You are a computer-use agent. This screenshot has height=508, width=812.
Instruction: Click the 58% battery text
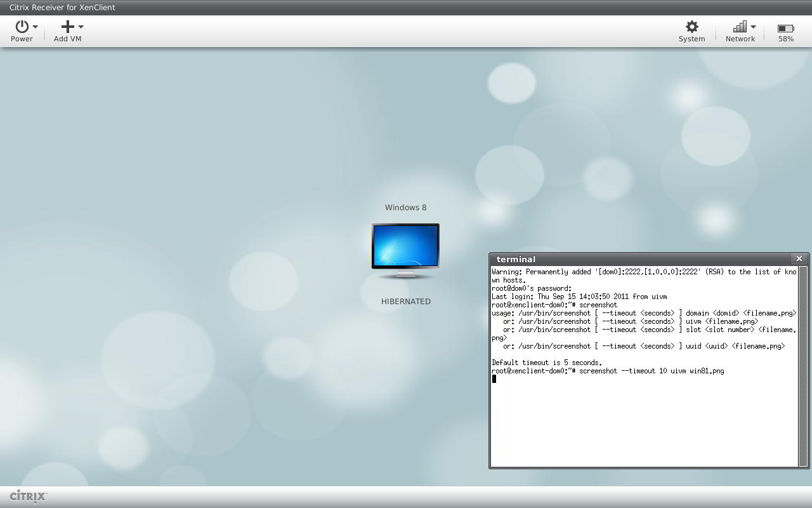tap(786, 39)
